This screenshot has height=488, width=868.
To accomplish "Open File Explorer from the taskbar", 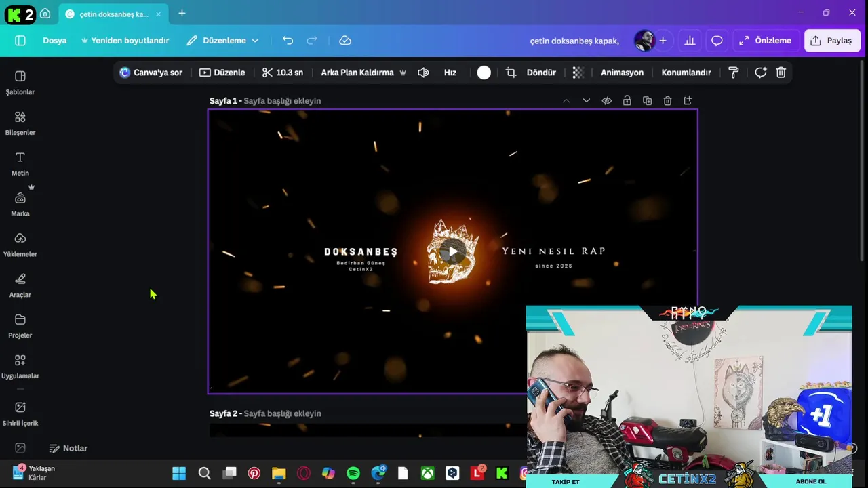I will (x=279, y=473).
